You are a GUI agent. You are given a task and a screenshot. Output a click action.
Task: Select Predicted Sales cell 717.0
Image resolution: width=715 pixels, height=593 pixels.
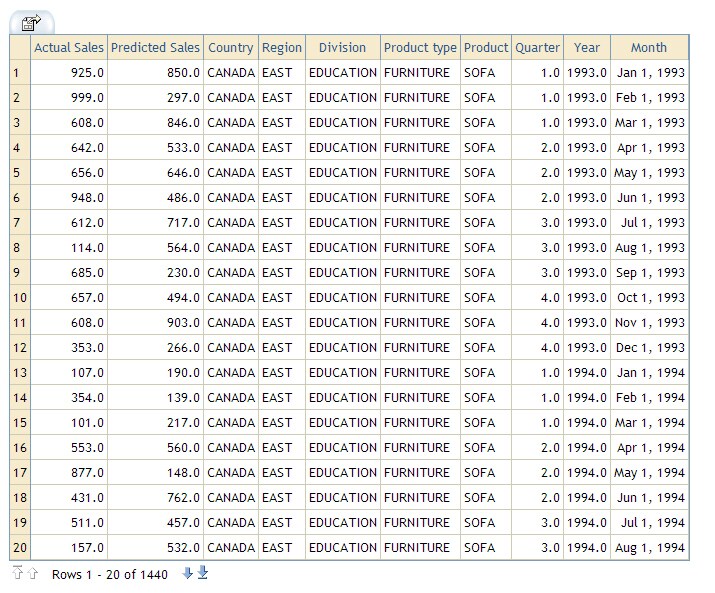coord(155,223)
